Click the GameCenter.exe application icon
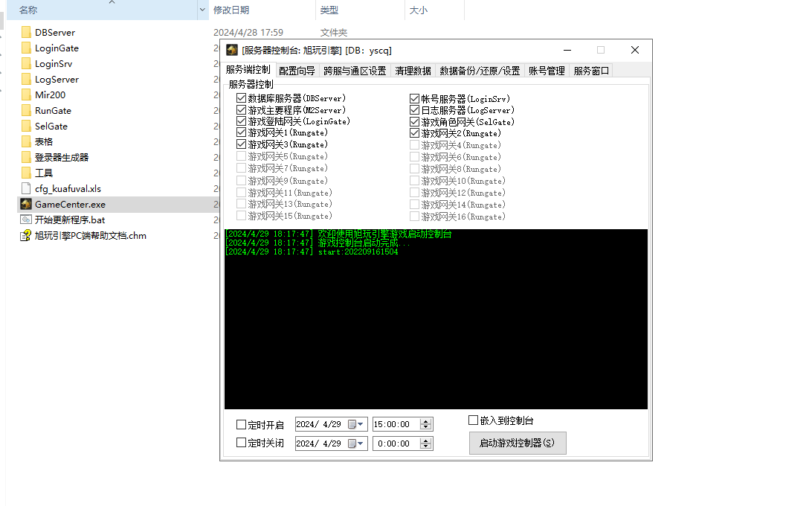 click(x=26, y=205)
